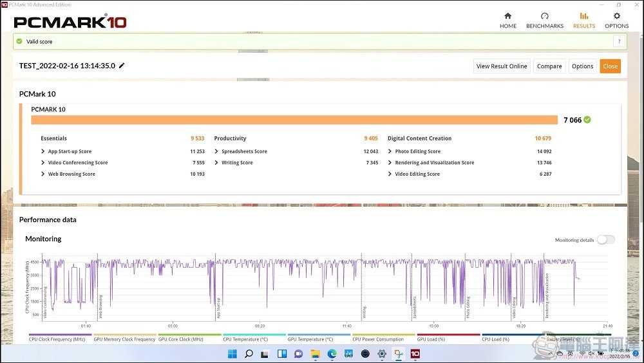
Task: Open the BENCHMARKS page
Action: 544,20
